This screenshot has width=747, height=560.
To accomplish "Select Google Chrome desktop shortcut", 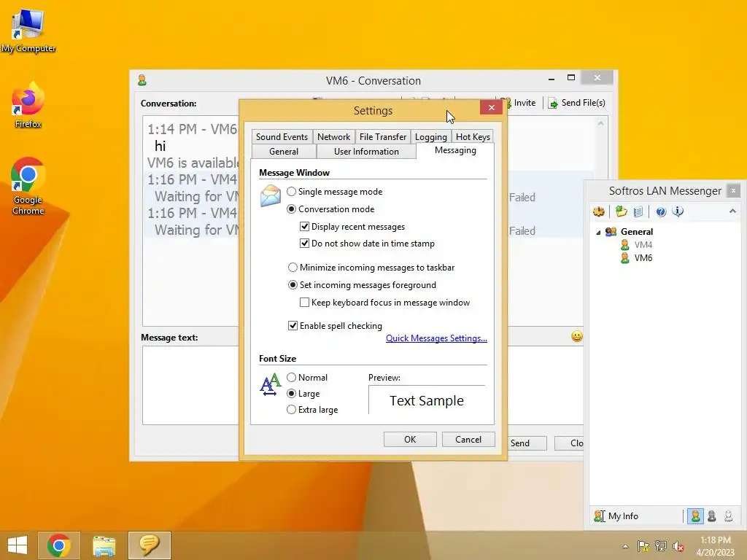I will click(28, 186).
